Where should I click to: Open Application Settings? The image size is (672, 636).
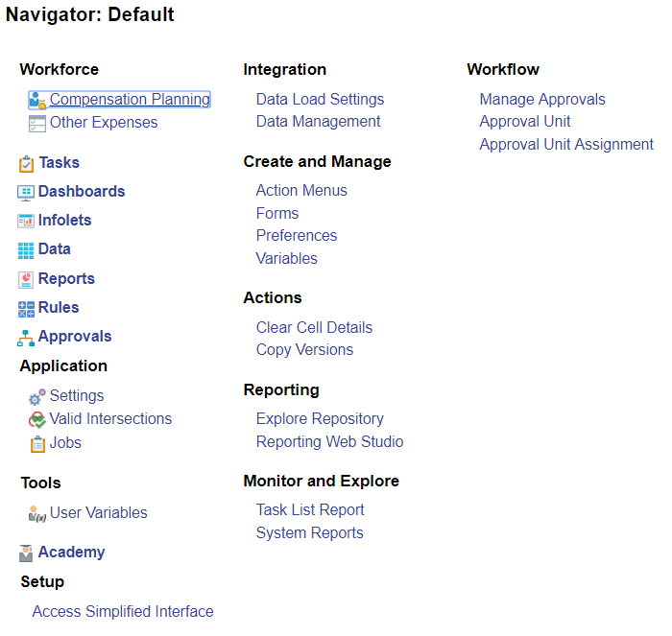pos(77,396)
